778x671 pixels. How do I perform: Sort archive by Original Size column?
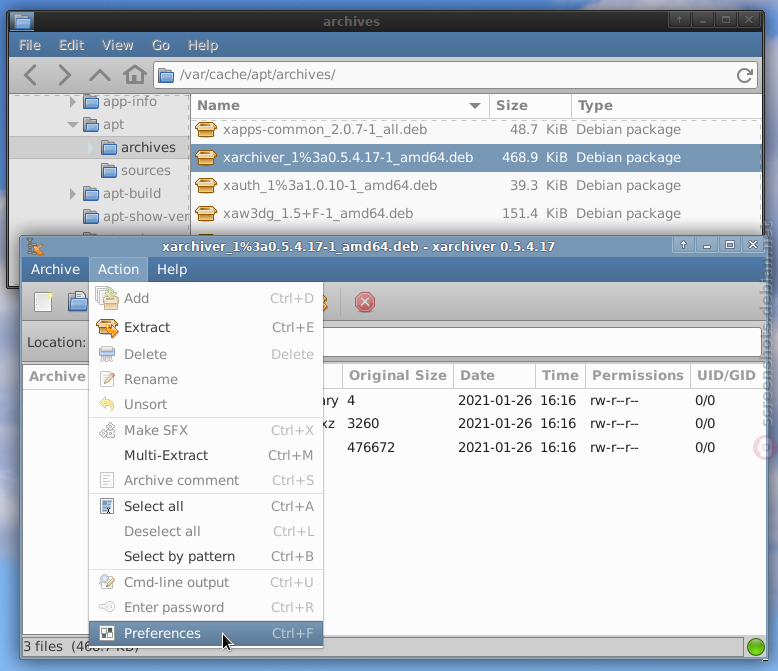point(398,376)
